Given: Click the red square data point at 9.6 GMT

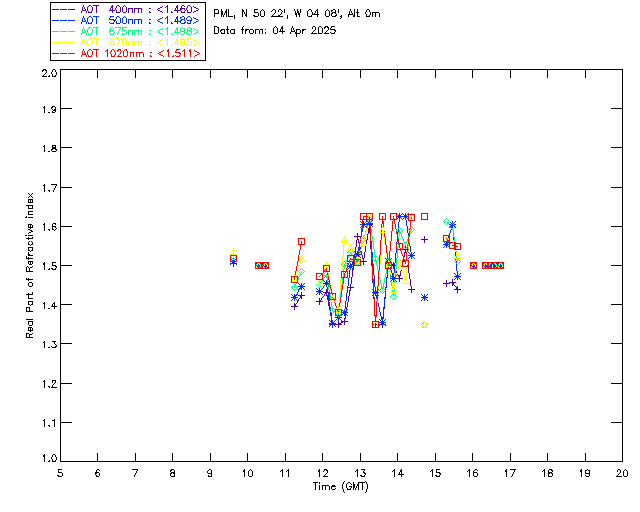Looking at the screenshot, I should coord(233,258).
